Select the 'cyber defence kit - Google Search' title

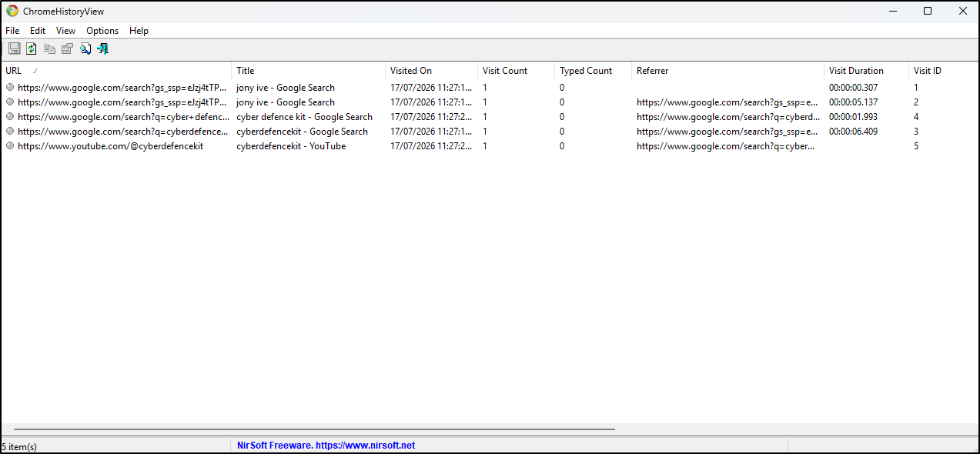coord(304,117)
